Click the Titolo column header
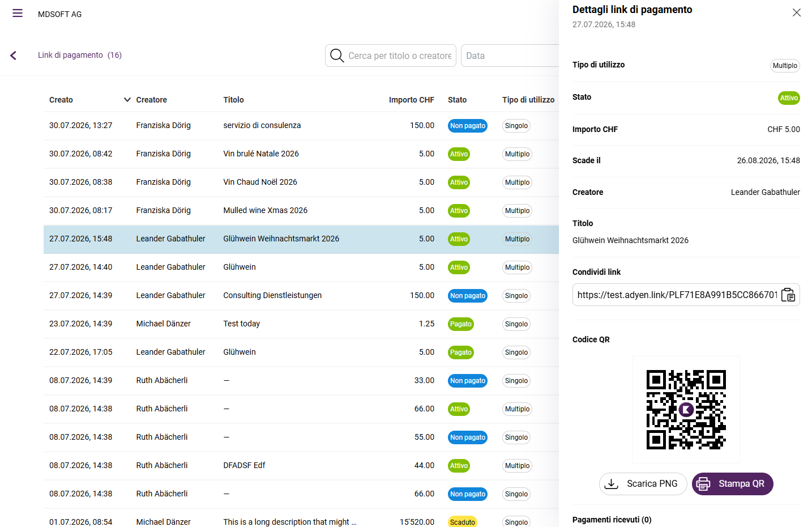This screenshot has width=812, height=527. tap(233, 100)
